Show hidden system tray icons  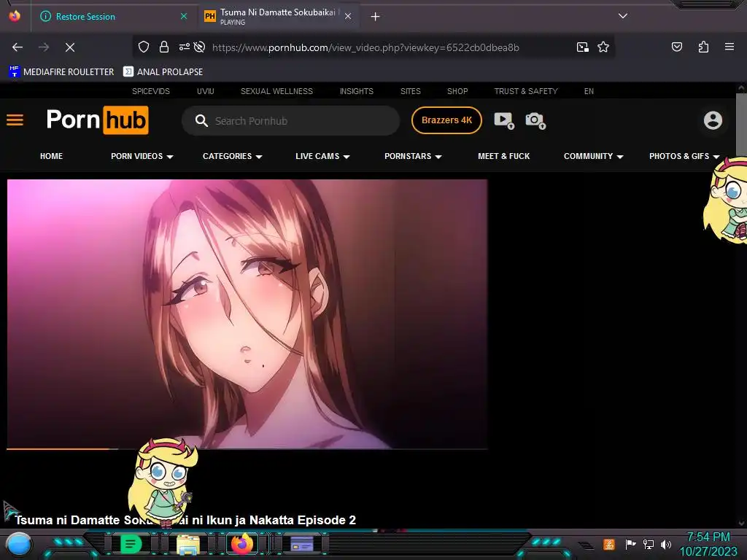[x=586, y=545]
